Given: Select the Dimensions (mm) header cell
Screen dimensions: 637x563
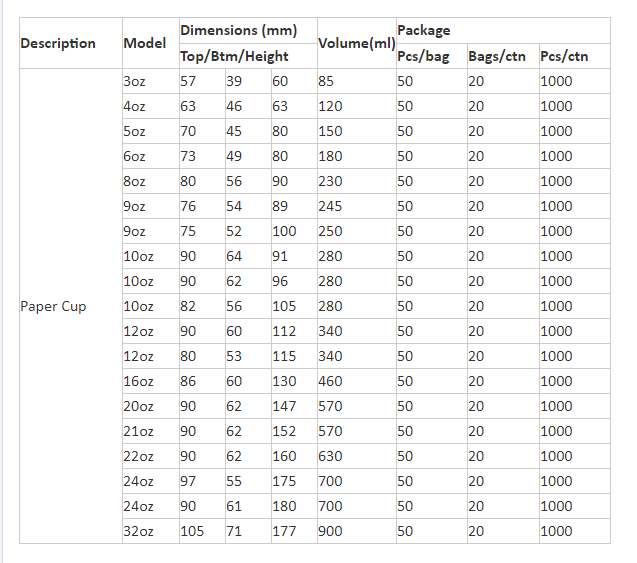Looking at the screenshot, I should (248, 30).
